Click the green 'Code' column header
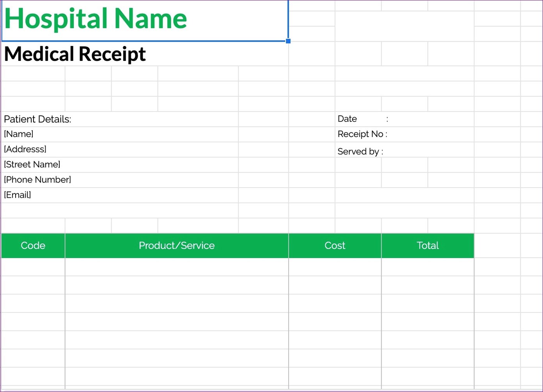Viewport: 543px width, 392px height. [x=33, y=245]
